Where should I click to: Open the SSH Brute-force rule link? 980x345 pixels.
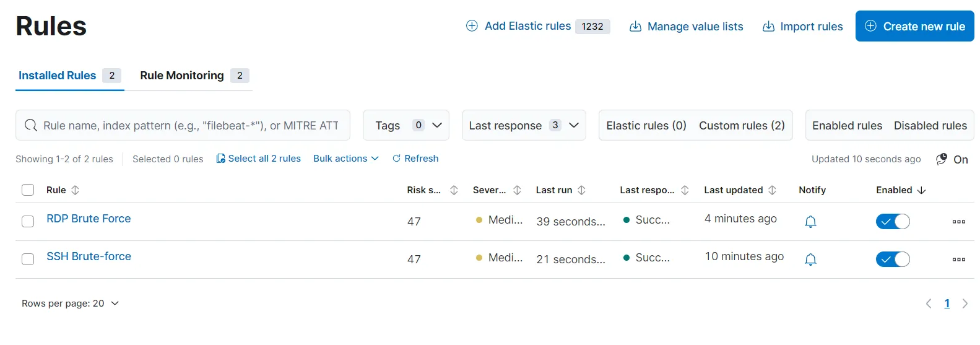tap(89, 256)
